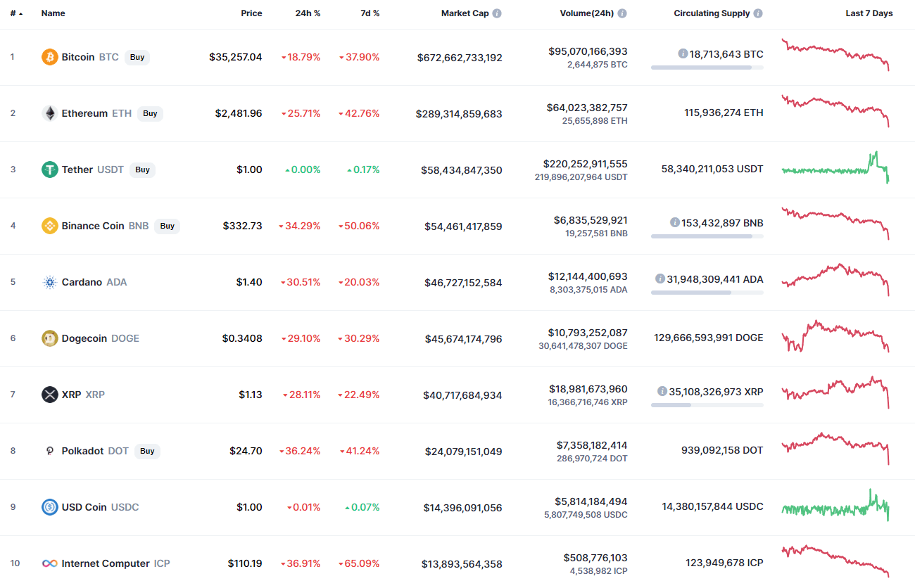Open Ethereum's 7-day sparkline chart
This screenshot has height=588, width=915.
pos(834,113)
